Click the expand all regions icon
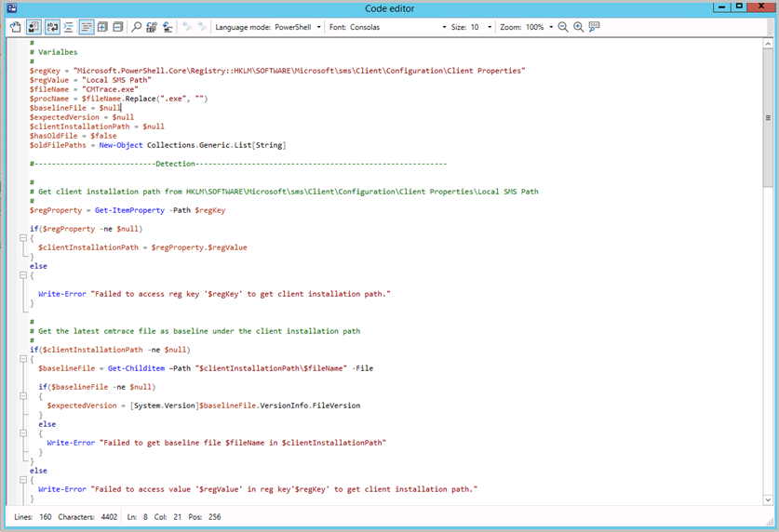Screen dimensions: 779x532 coord(102,27)
